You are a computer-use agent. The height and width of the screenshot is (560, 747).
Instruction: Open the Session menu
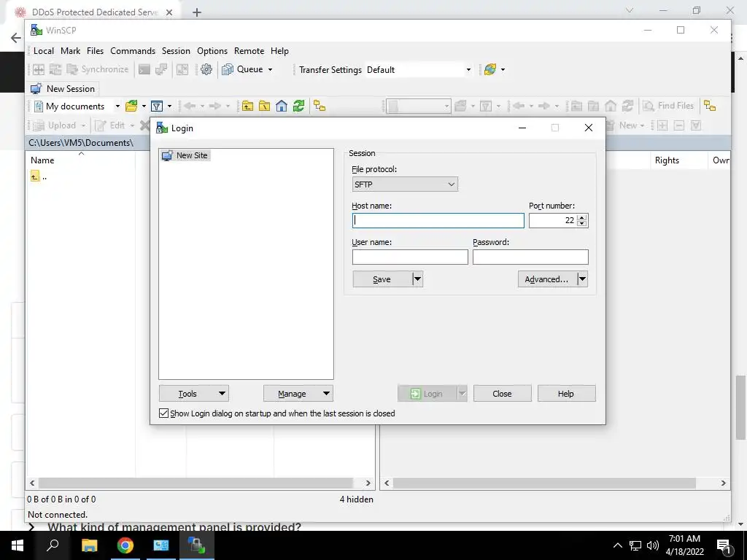(x=176, y=51)
